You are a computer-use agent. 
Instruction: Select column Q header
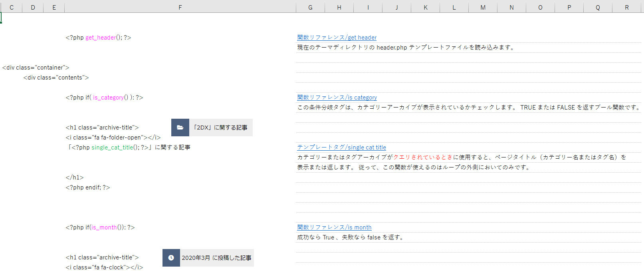coord(598,7)
